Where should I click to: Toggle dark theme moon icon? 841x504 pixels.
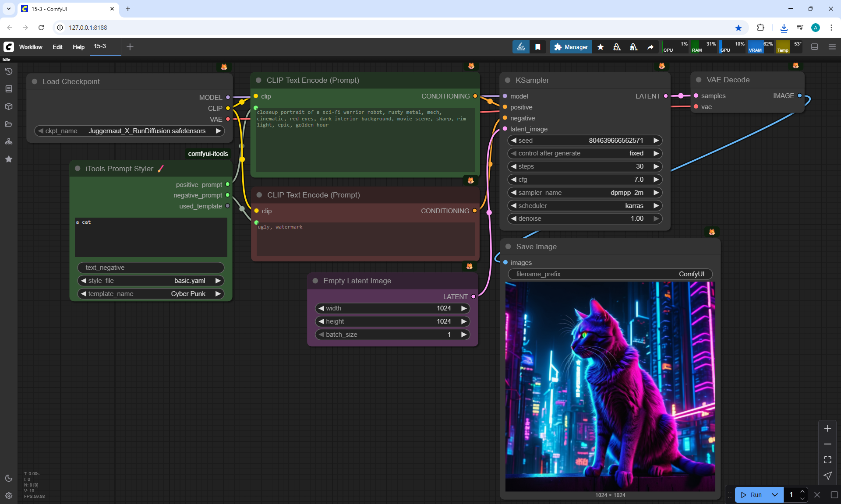9,478
